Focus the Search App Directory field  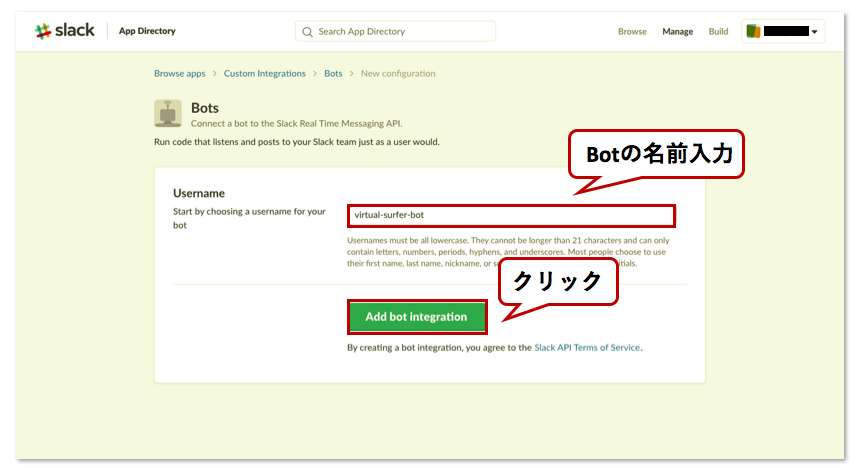click(395, 32)
